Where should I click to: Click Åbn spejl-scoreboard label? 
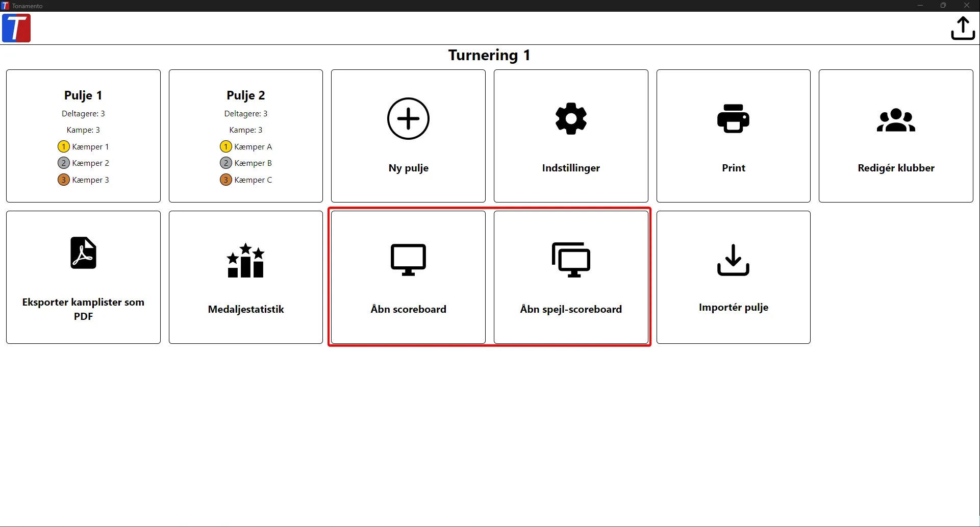tap(571, 309)
